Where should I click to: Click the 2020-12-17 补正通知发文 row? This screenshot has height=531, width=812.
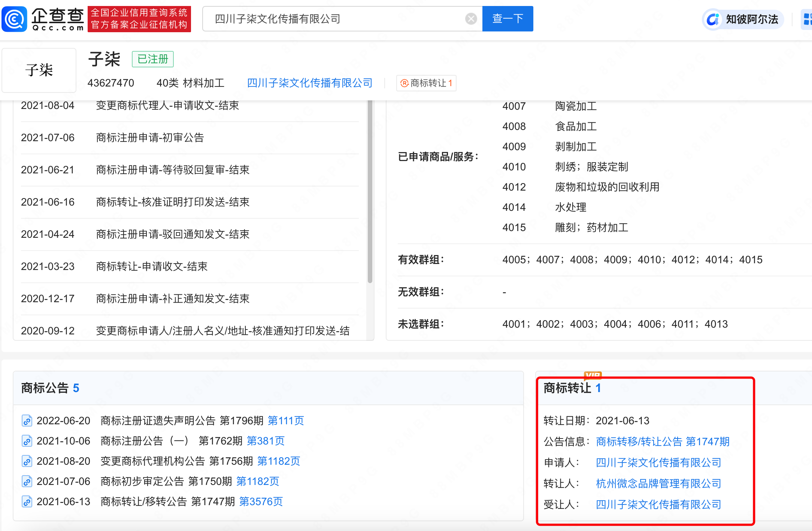tap(190, 299)
